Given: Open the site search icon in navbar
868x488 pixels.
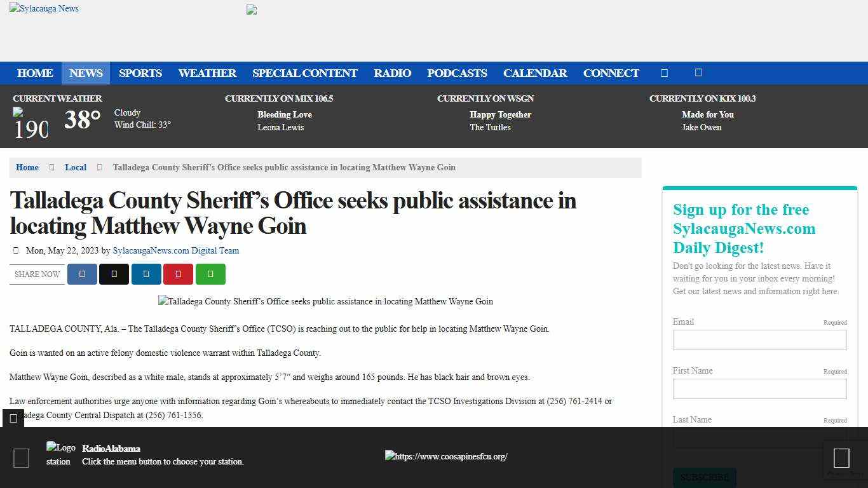Looking at the screenshot, I should pyautogui.click(x=664, y=73).
